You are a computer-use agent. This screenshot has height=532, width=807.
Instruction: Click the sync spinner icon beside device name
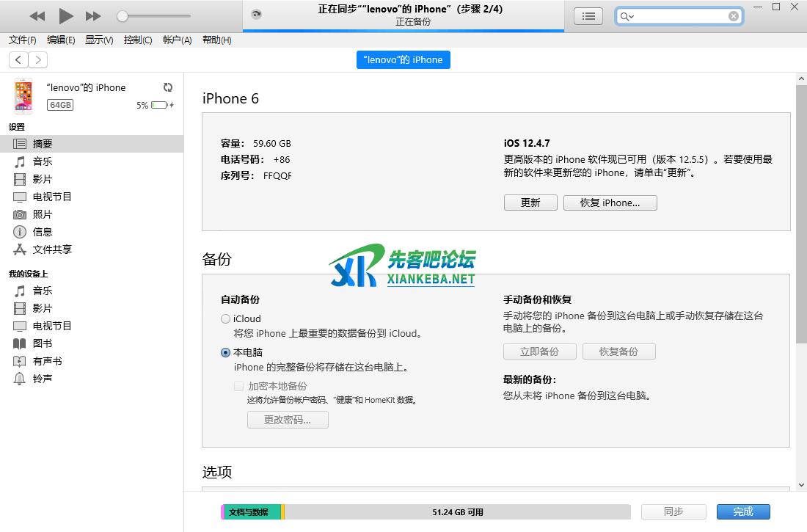168,87
